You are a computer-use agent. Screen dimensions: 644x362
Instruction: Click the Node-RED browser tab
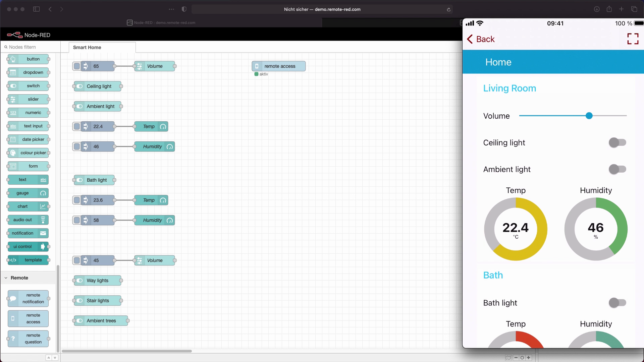click(161, 22)
